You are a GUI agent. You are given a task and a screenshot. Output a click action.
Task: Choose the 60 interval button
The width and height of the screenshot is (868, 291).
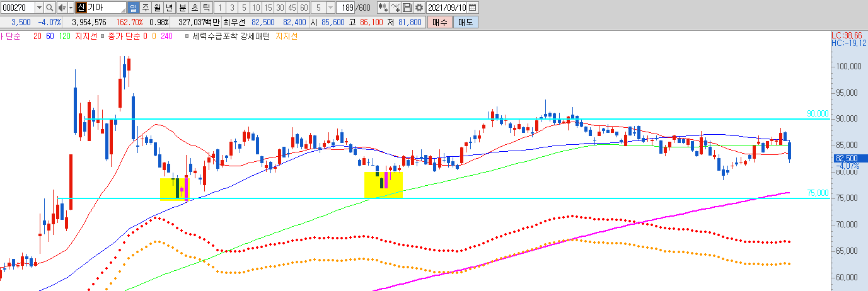304,8
